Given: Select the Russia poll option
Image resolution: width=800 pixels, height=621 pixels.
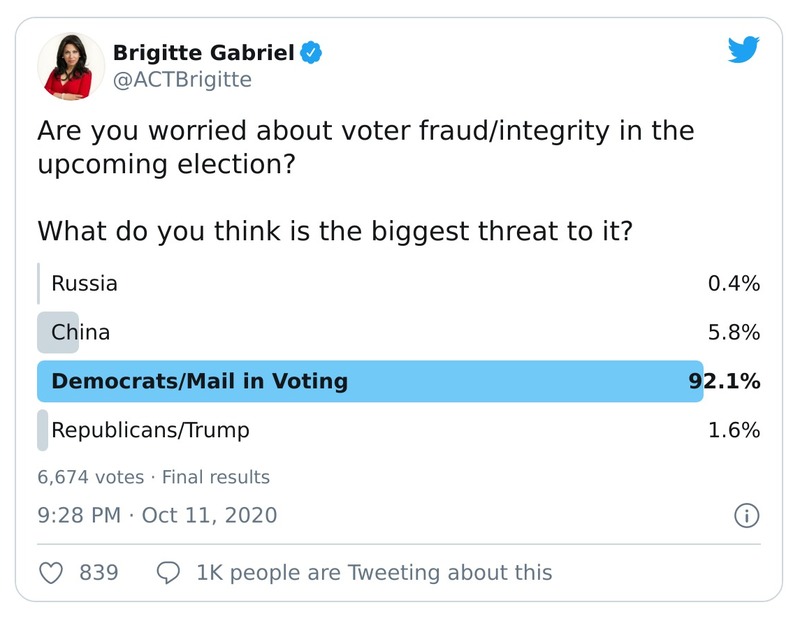Looking at the screenshot, I should click(x=85, y=283).
